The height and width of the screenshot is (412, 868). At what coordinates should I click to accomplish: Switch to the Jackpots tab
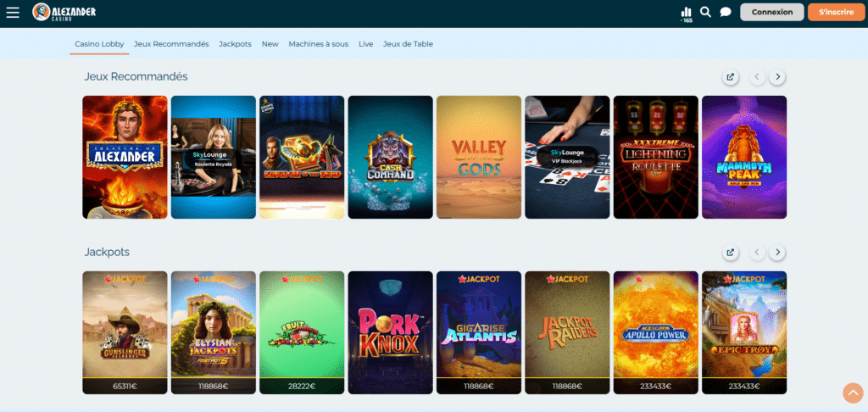coord(236,44)
